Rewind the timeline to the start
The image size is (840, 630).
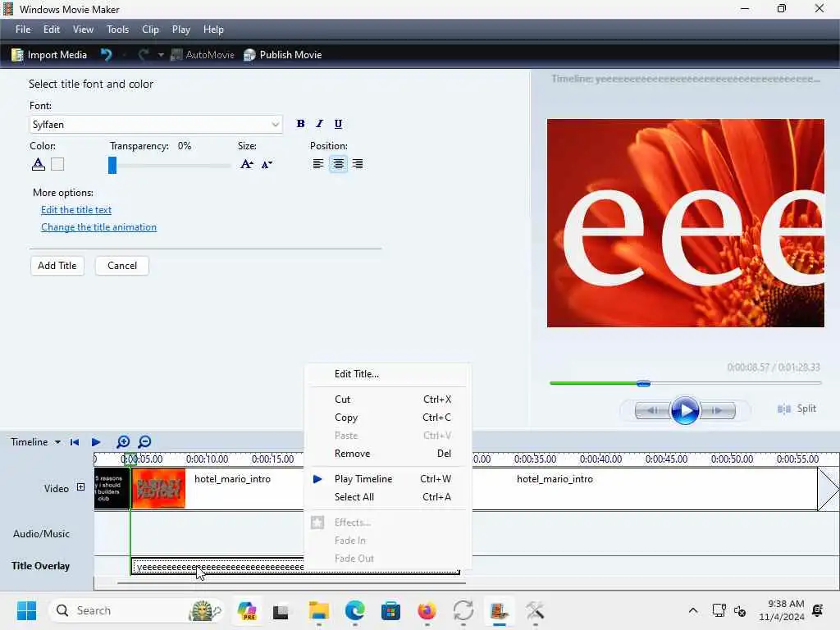[x=75, y=442]
